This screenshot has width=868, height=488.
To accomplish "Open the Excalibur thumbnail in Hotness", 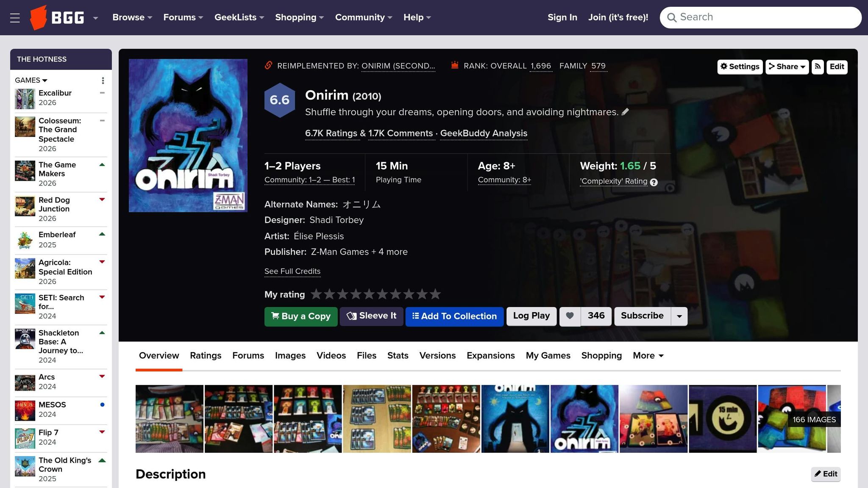I will tap(25, 99).
